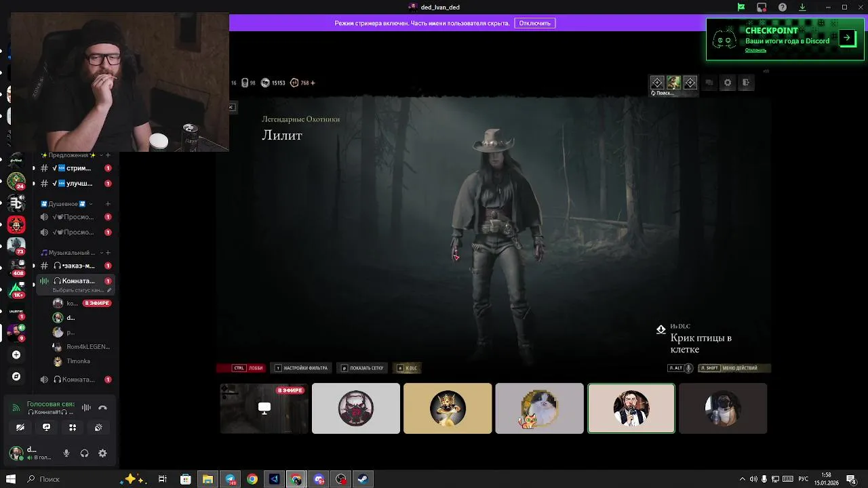This screenshot has height=488, width=868.
Task: Open Discord user settings gear
Action: pyautogui.click(x=102, y=453)
